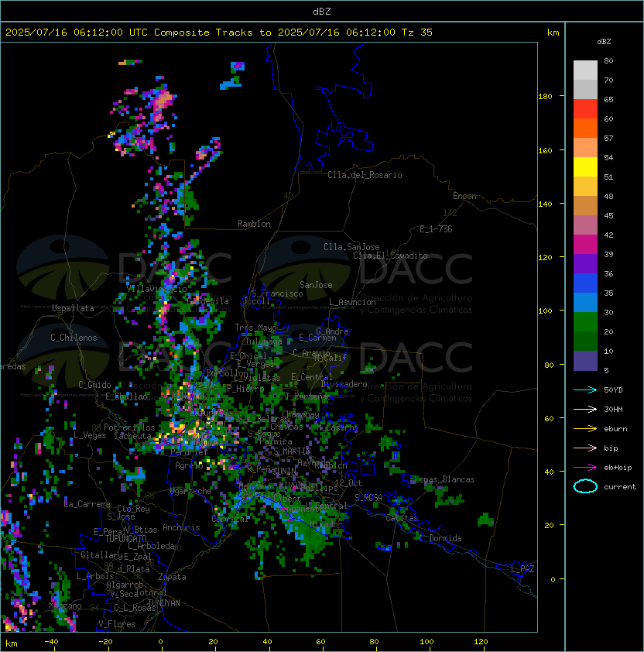Click the '-40' tick on the bottom km axis
Image resolution: width=644 pixels, height=652 pixels.
click(x=51, y=642)
